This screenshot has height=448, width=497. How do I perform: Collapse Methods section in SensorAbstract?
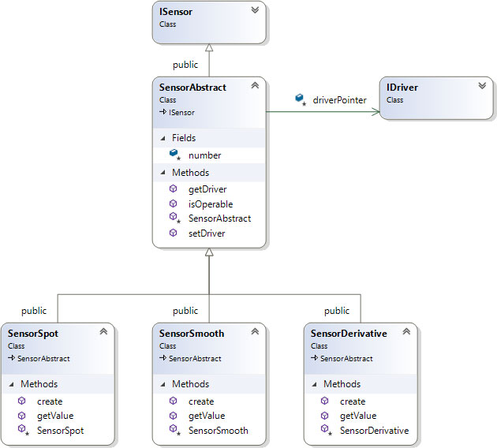point(164,172)
